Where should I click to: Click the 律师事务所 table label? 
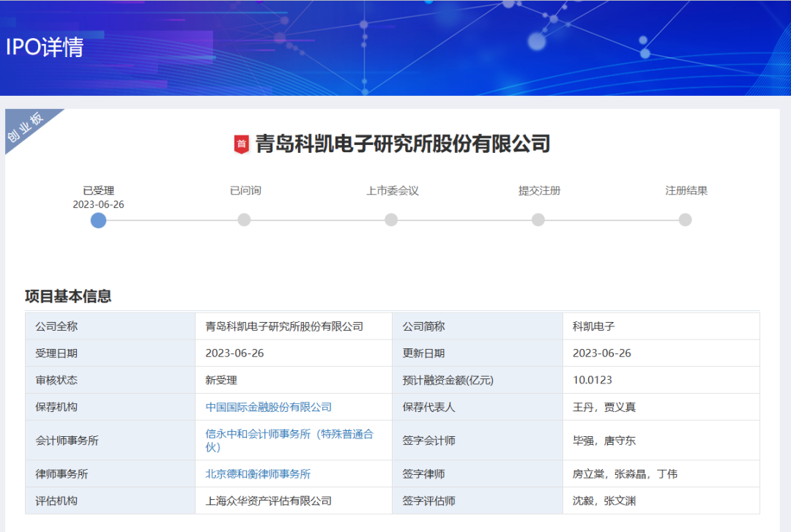pos(62,474)
